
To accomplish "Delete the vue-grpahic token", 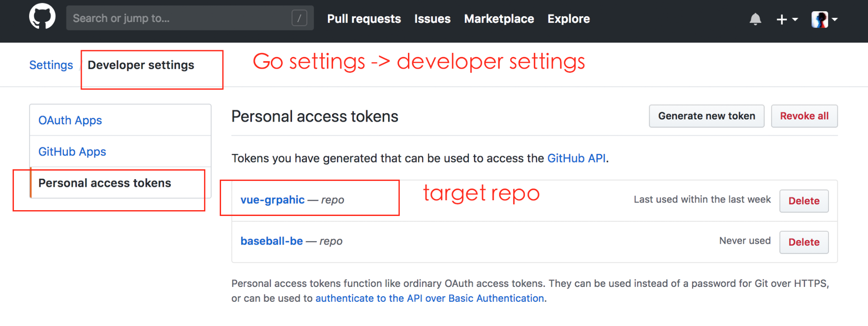I will (x=804, y=201).
